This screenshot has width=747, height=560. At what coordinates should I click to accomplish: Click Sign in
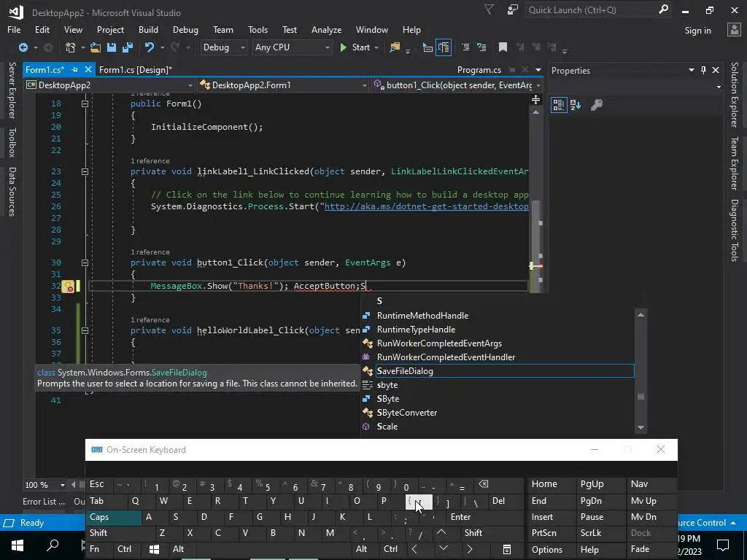pyautogui.click(x=697, y=30)
